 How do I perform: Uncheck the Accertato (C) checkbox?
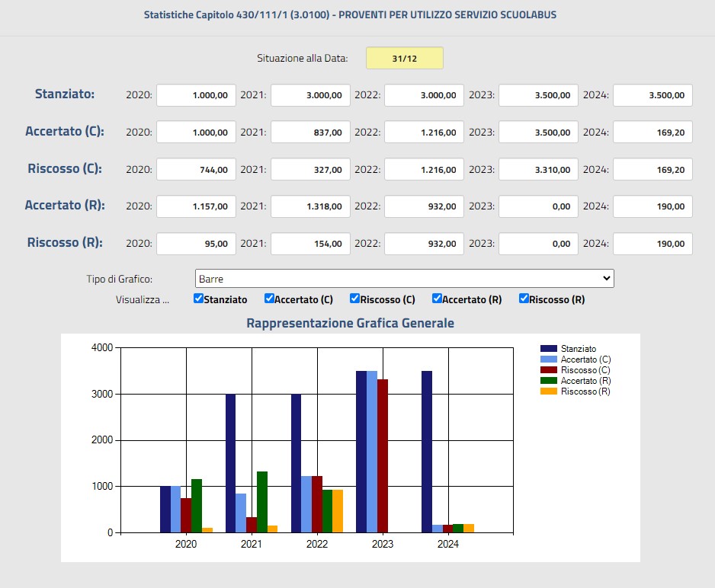tap(269, 299)
